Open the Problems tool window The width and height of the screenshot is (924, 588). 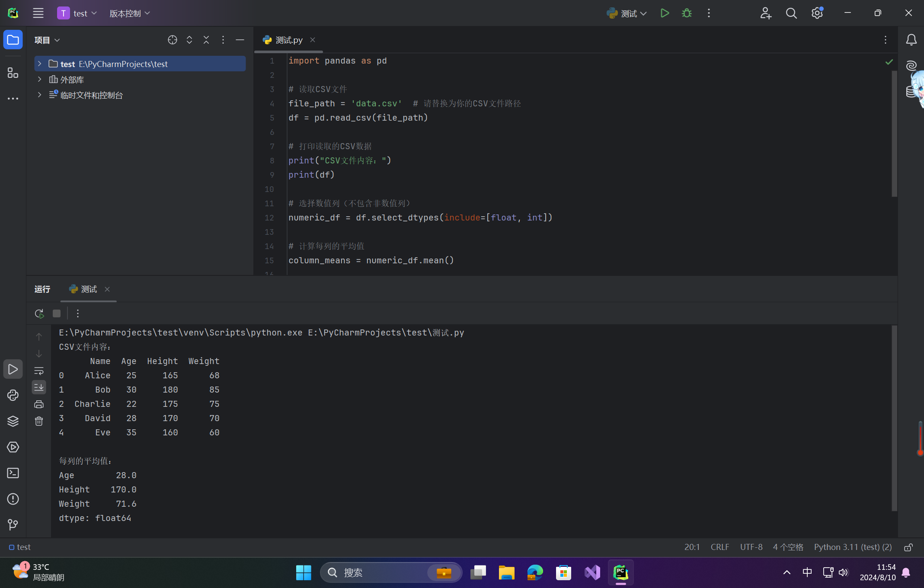pyautogui.click(x=13, y=499)
